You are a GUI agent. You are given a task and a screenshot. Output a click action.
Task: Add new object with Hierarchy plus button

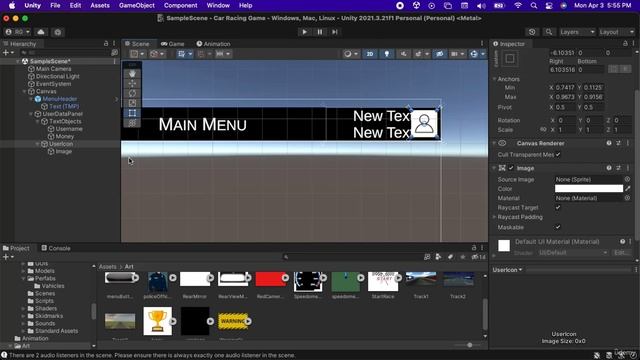[7, 53]
